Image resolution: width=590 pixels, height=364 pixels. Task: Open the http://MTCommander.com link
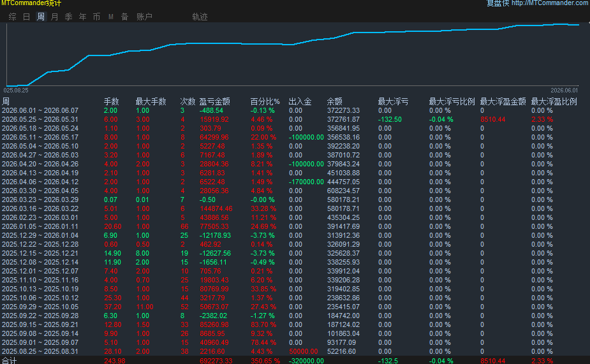[x=550, y=3]
